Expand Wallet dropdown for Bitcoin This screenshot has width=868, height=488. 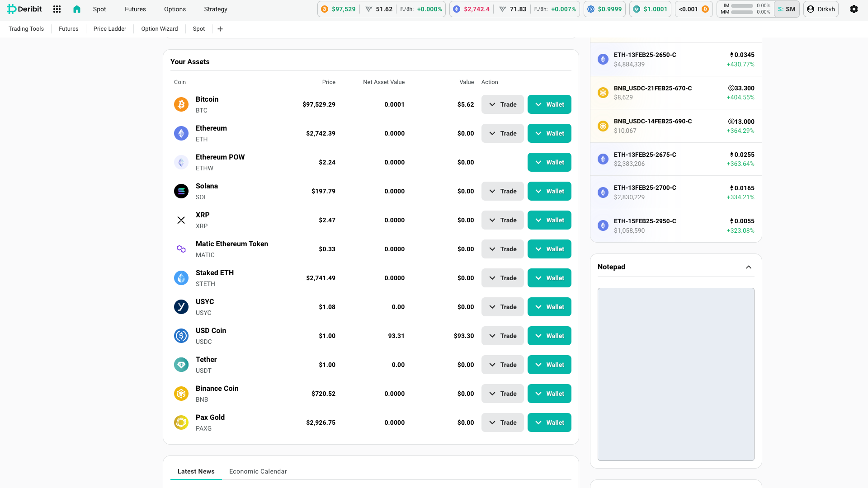tap(549, 104)
